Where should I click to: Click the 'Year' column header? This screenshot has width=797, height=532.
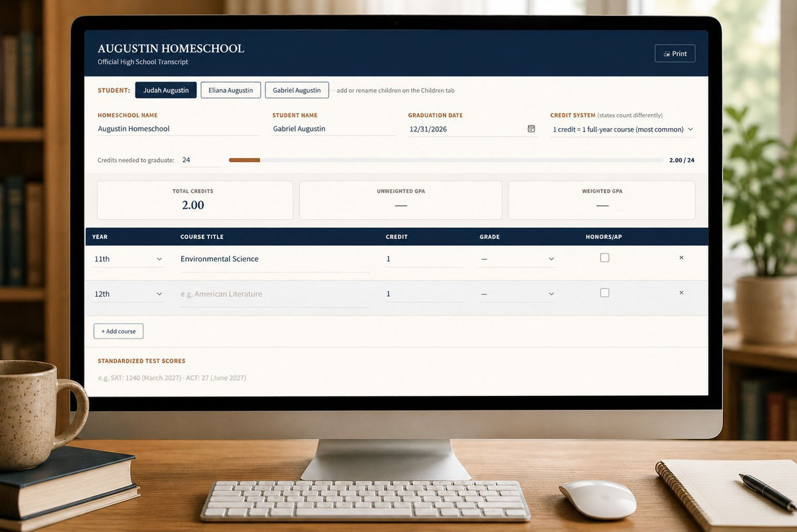tap(100, 236)
